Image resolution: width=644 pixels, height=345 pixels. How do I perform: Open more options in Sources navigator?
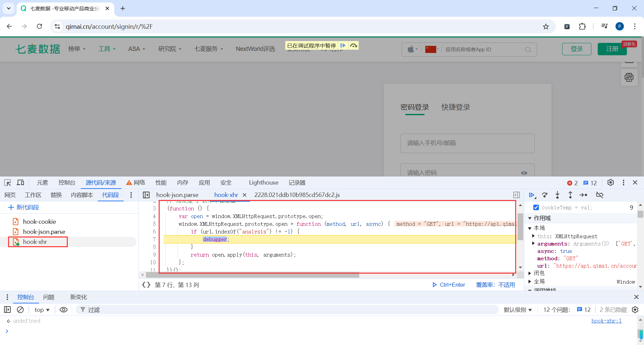131,195
